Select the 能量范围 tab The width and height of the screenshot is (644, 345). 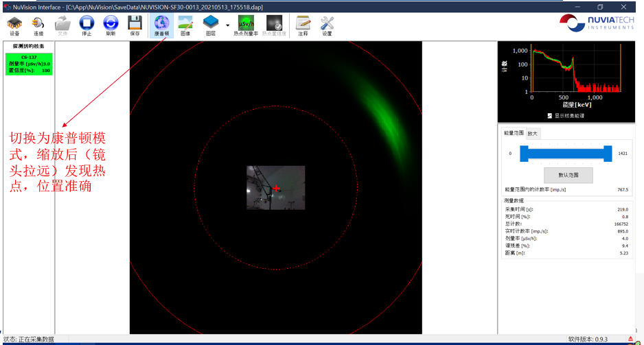(x=514, y=133)
